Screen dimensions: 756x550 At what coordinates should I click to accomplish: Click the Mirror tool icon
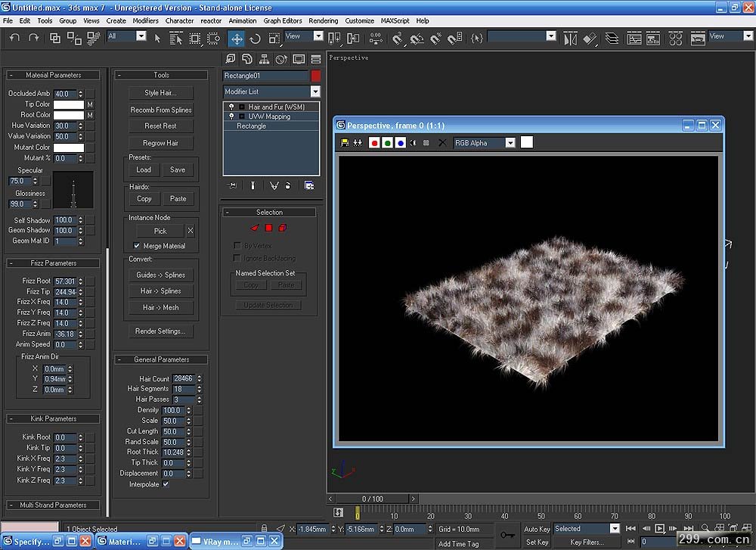[x=570, y=39]
